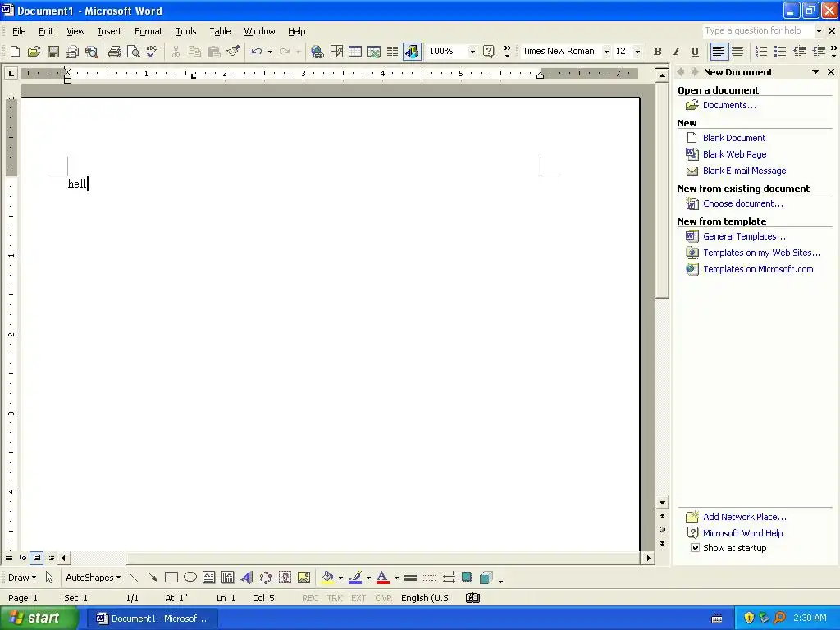Uncheck the Show at startup checkbox
The image size is (840, 630).
click(x=695, y=548)
